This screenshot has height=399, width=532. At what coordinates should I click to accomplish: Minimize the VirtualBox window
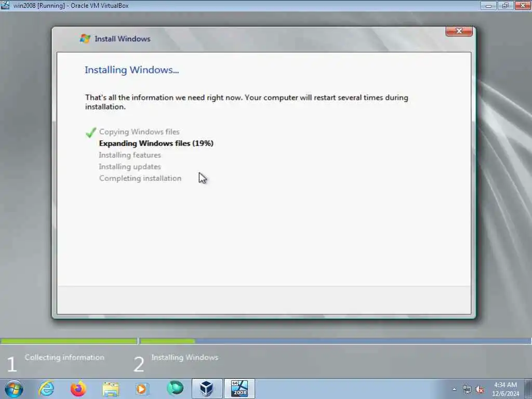pyautogui.click(x=488, y=5)
